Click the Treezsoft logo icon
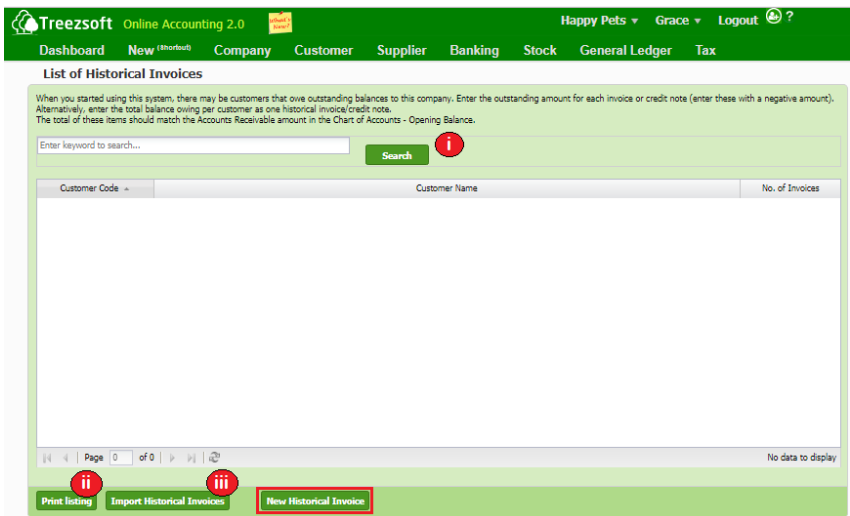The width and height of the screenshot is (850, 516). point(24,22)
